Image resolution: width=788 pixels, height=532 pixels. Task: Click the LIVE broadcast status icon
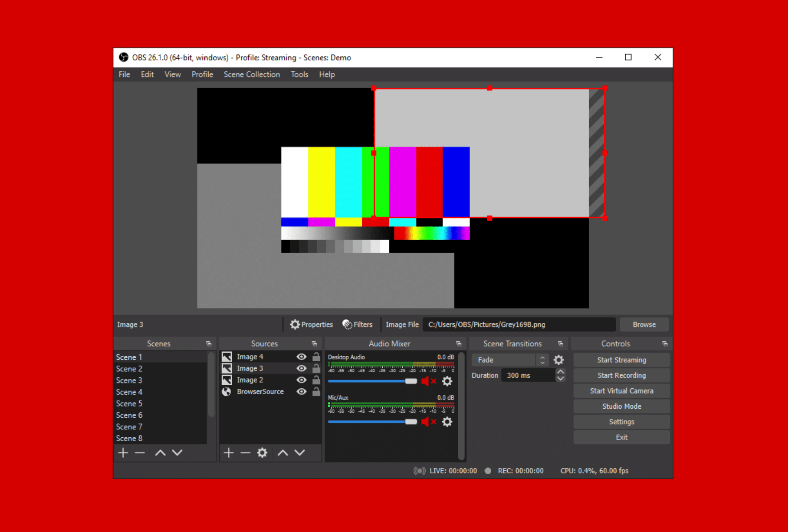(420, 471)
